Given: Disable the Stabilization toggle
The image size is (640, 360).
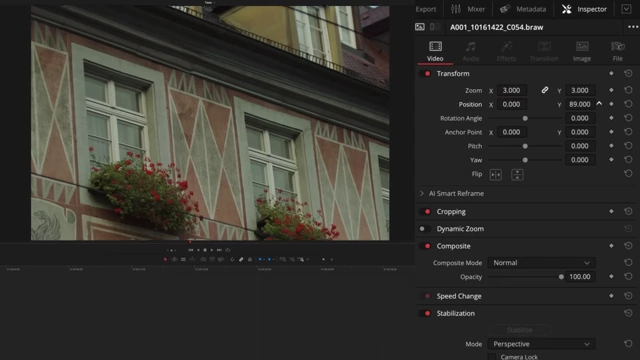Looking at the screenshot, I should coord(425,313).
